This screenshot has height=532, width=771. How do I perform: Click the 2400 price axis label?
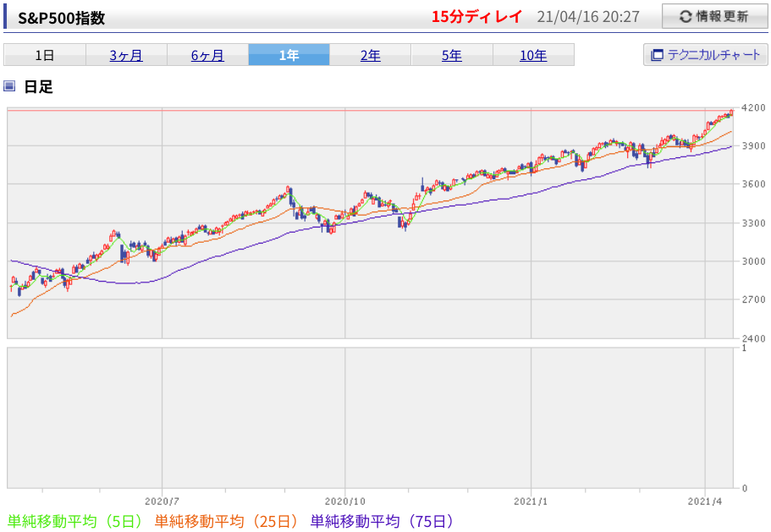(753, 338)
